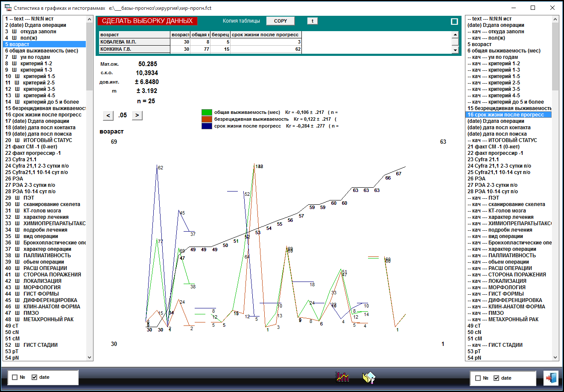Viewport: 564px width, 392px height.
Task: Click the '>' increase step arrow
Action: [137, 115]
